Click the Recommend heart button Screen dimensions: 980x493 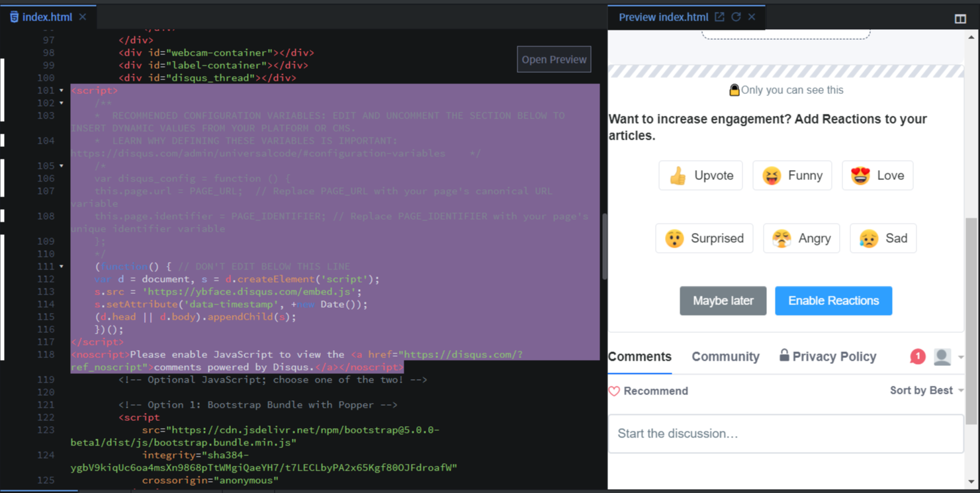[x=648, y=391]
